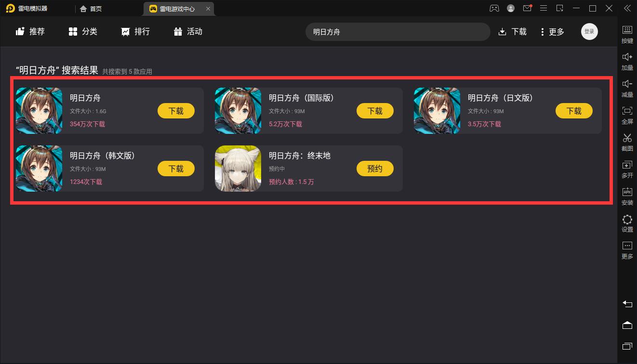637x364 pixels.
Task: Open the hamburger menu in title bar
Action: point(544,8)
